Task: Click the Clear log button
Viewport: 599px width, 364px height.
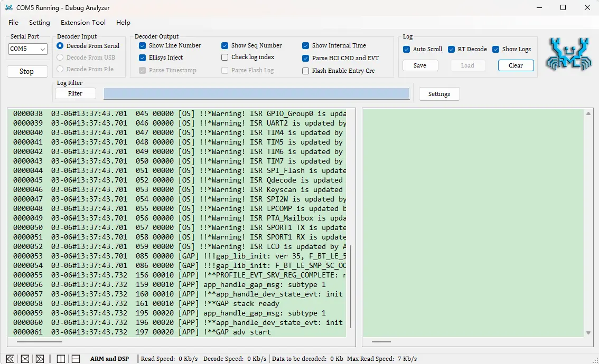Action: 516,65
